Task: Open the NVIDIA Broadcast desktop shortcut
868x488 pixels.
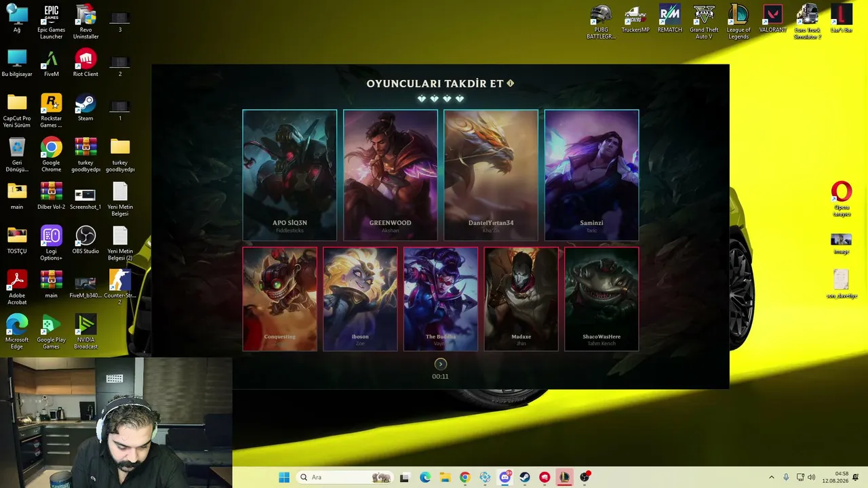Action: click(85, 332)
